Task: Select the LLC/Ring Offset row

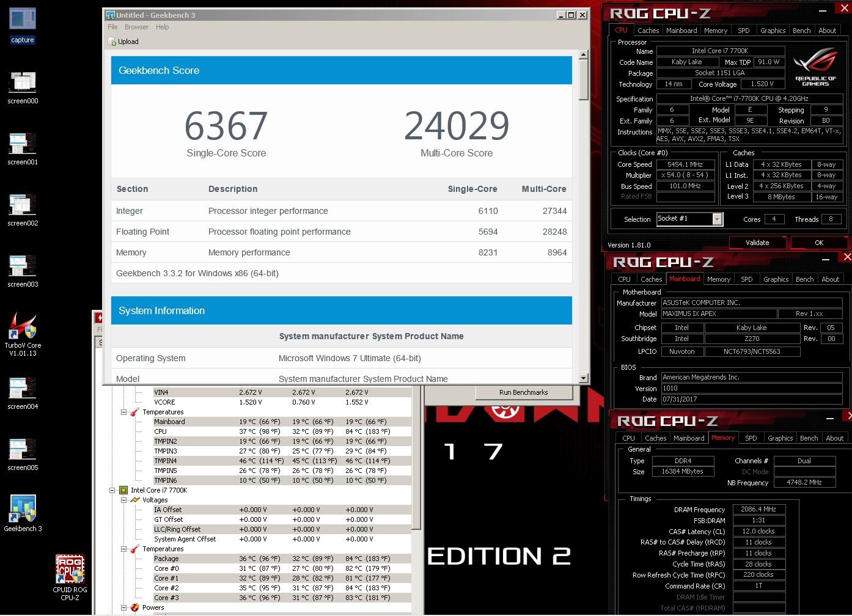Action: point(281,529)
